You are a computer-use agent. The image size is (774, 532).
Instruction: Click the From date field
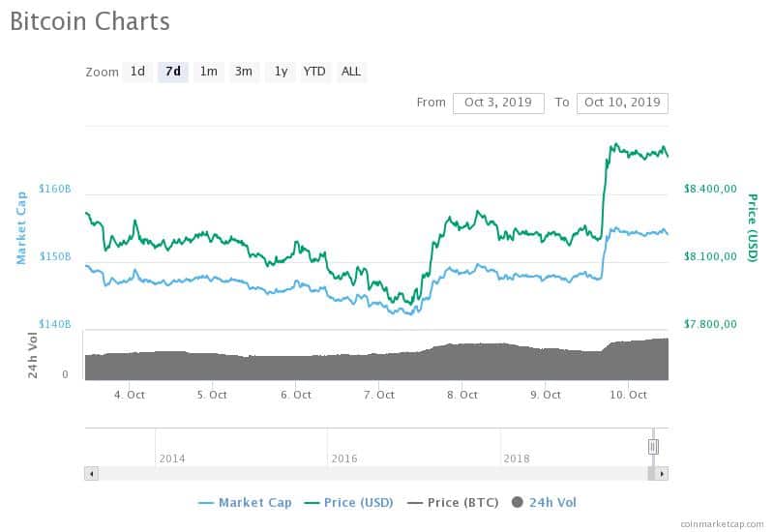(x=498, y=103)
